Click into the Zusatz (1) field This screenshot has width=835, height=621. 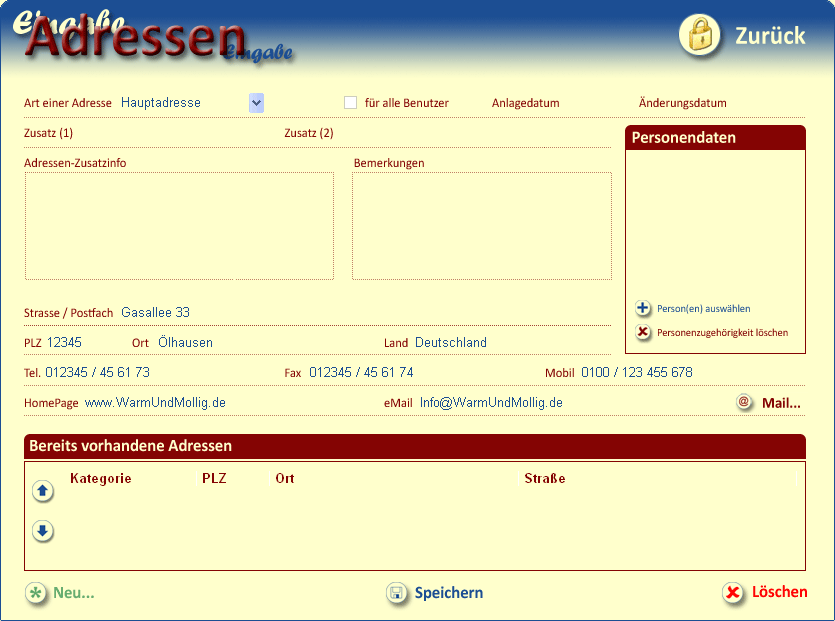click(x=176, y=133)
